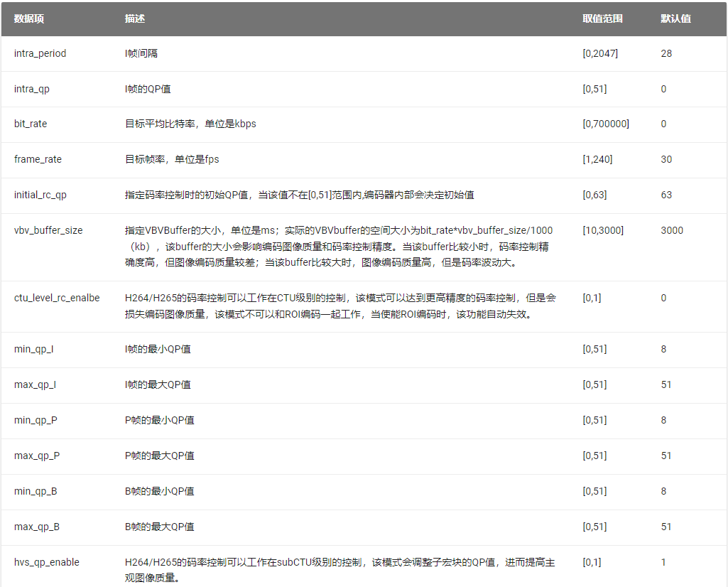Click the frame_rate parameter name
The image size is (728, 587).
pos(38,160)
